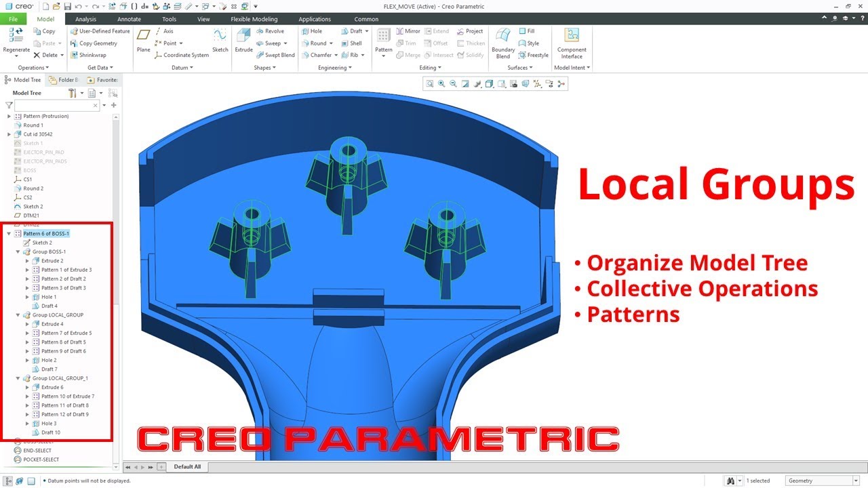
Task: Click the Swept Blend tool
Action: (x=275, y=56)
